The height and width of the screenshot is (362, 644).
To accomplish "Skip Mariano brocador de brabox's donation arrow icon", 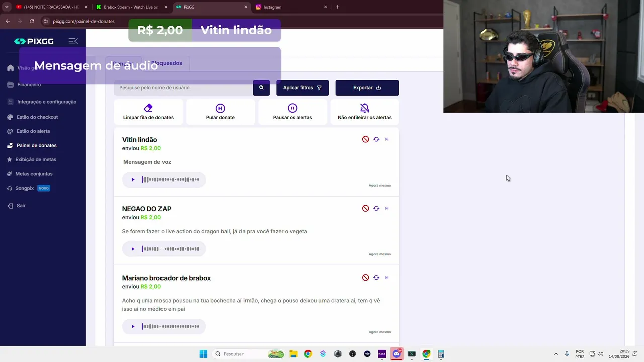I will pyautogui.click(x=387, y=277).
